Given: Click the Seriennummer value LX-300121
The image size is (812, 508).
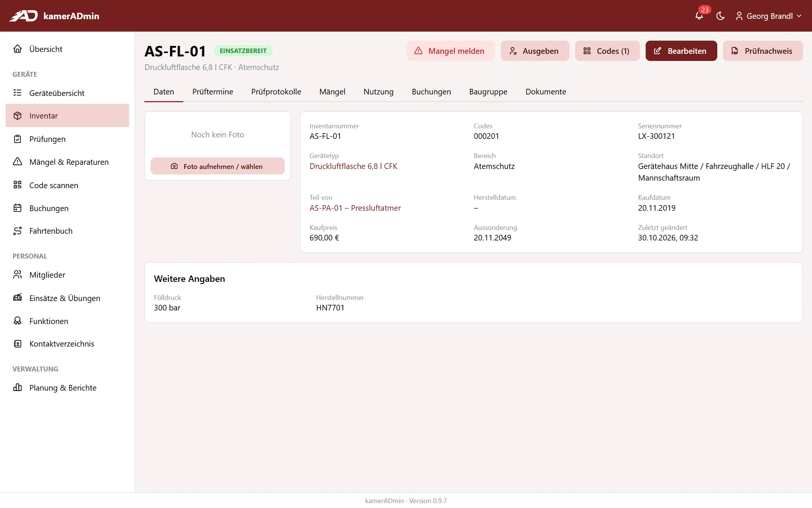Looking at the screenshot, I should pos(656,136).
